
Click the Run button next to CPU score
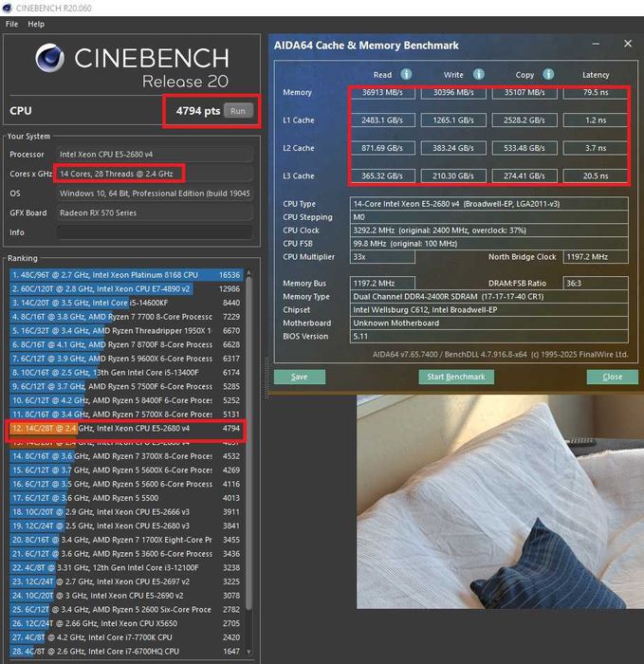tap(238, 111)
